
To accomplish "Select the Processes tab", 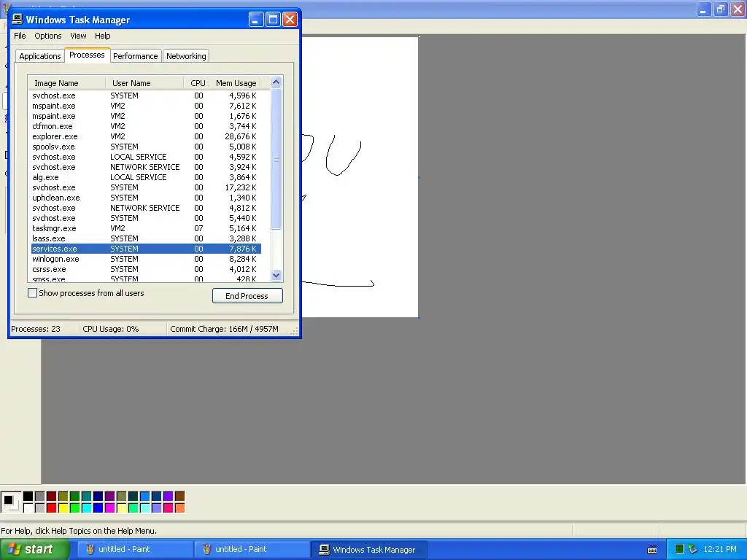I will (87, 55).
